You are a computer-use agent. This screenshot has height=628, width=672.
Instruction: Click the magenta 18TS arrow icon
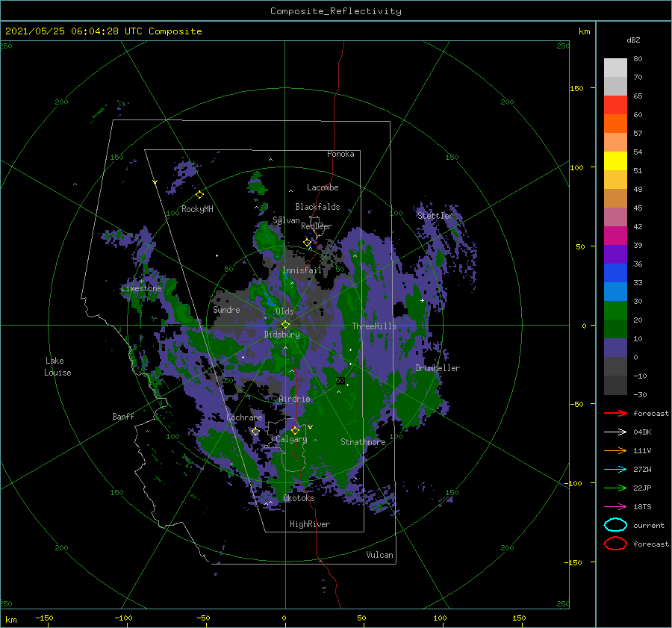coord(615,507)
